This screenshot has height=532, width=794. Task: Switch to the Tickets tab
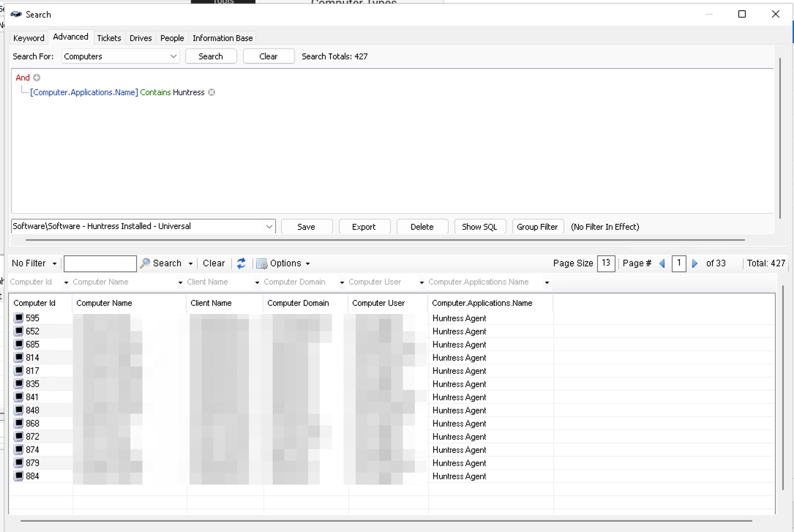pos(109,38)
